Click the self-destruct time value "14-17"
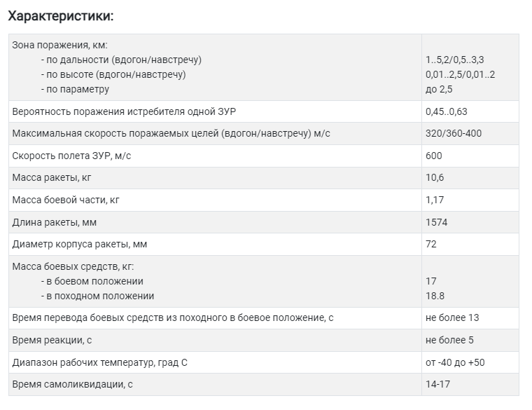This screenshot has width=532, height=410. [x=437, y=385]
